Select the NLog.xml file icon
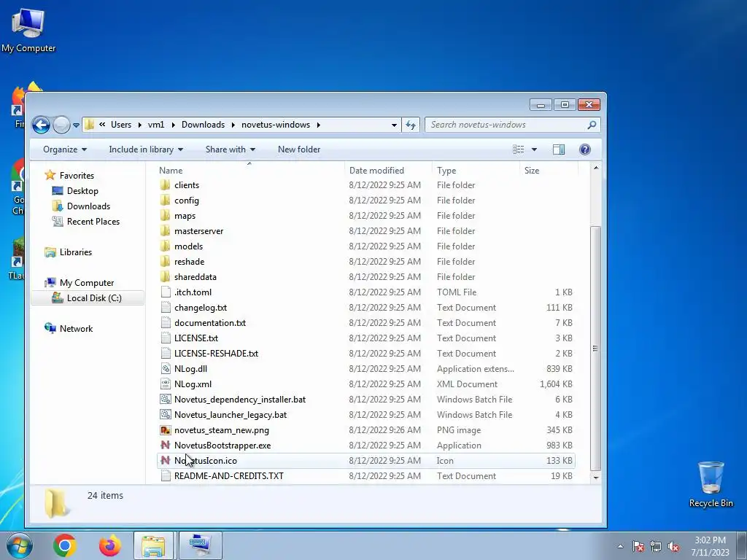The width and height of the screenshot is (747, 560). 166,384
